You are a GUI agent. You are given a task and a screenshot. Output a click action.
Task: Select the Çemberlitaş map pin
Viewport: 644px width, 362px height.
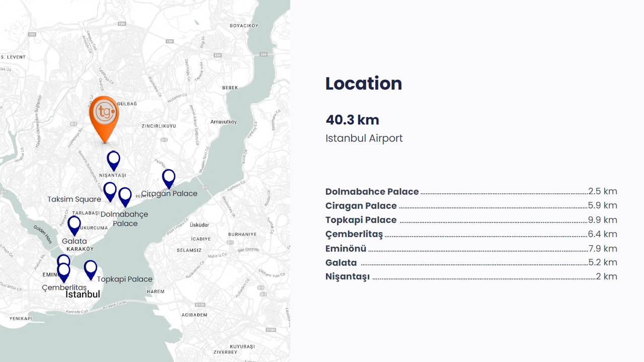[x=64, y=272]
